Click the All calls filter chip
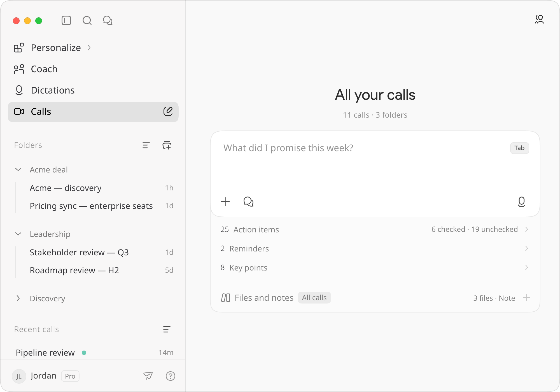Image resolution: width=560 pixels, height=392 pixels. [314, 298]
